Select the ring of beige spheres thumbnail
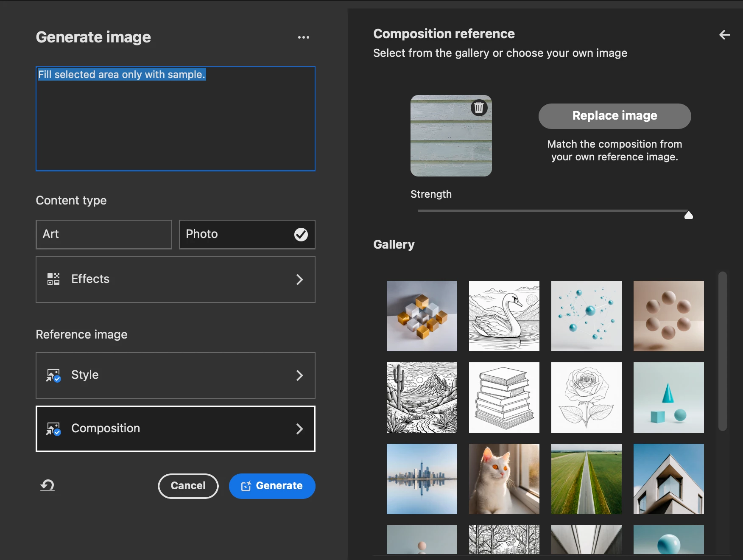 click(x=669, y=316)
